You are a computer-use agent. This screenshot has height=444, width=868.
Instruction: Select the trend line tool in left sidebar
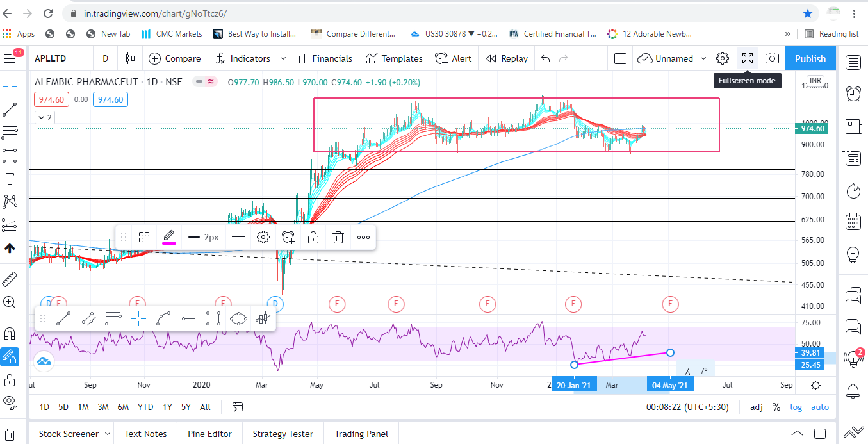coord(10,110)
